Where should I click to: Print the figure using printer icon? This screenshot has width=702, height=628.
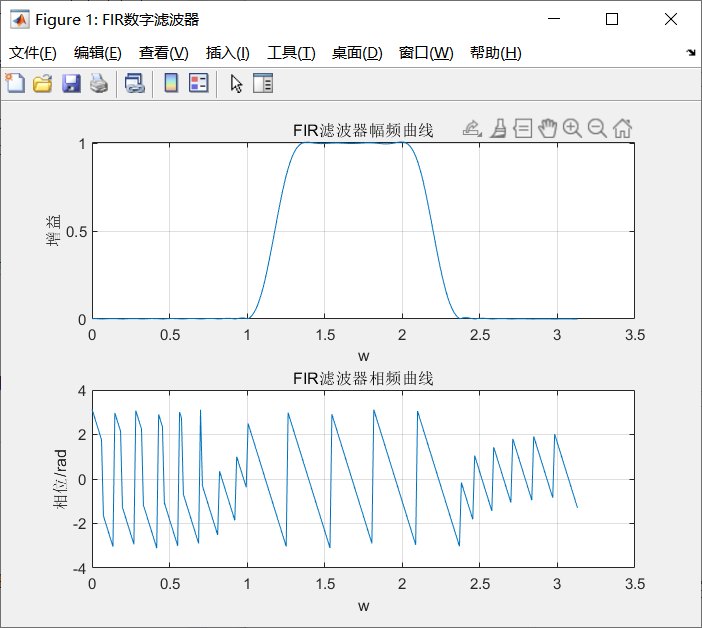click(x=99, y=84)
